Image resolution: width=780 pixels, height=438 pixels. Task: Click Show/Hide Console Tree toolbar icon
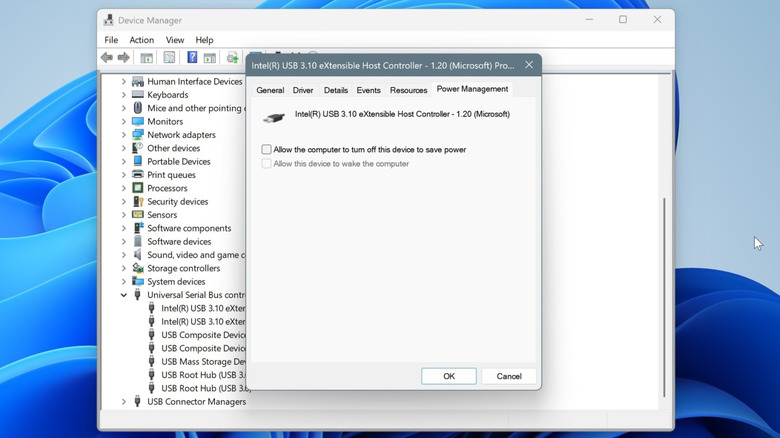[x=146, y=58]
